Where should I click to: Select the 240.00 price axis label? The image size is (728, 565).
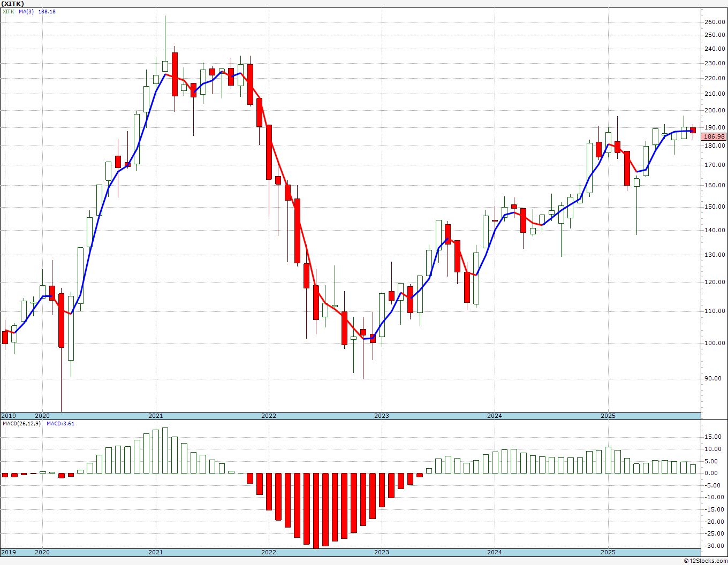click(715, 49)
